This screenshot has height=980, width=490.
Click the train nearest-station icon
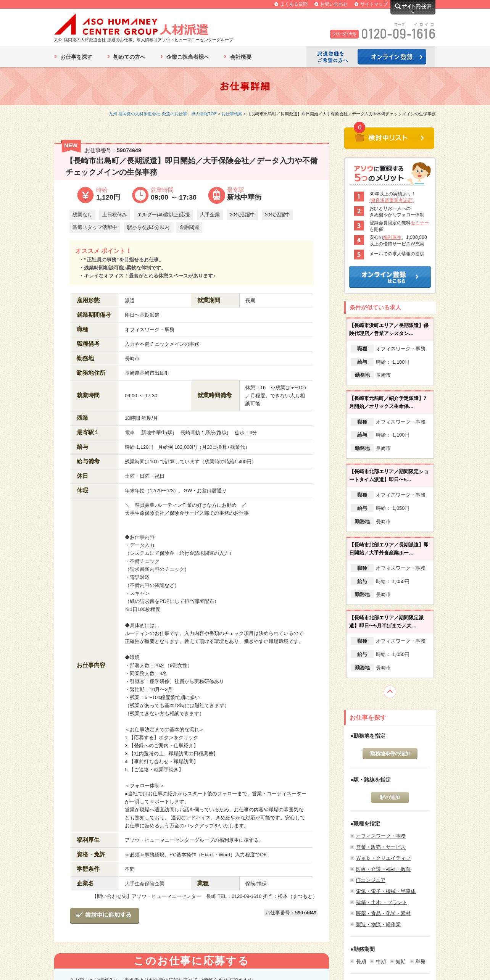tap(216, 195)
